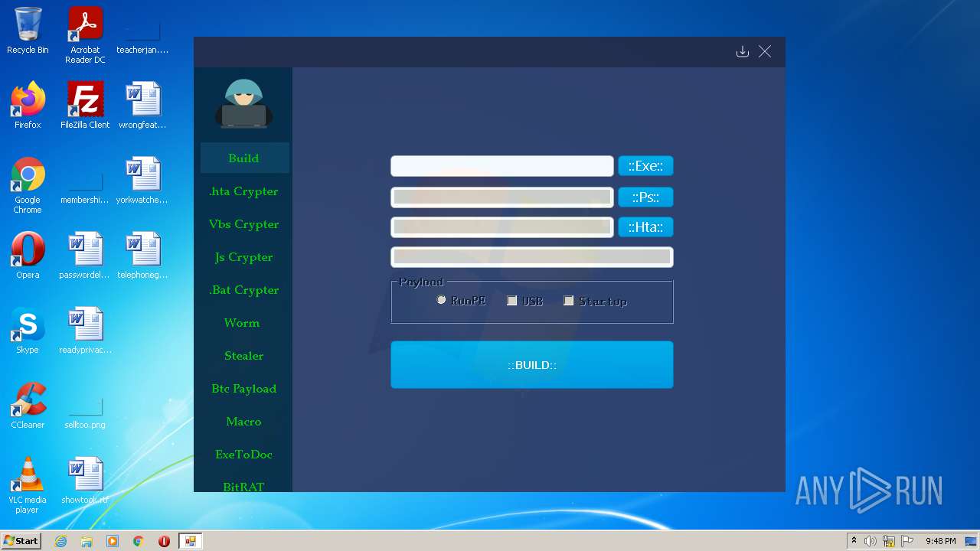
Task: Select the yorkwatche Word document icon
Action: pyautogui.click(x=142, y=181)
